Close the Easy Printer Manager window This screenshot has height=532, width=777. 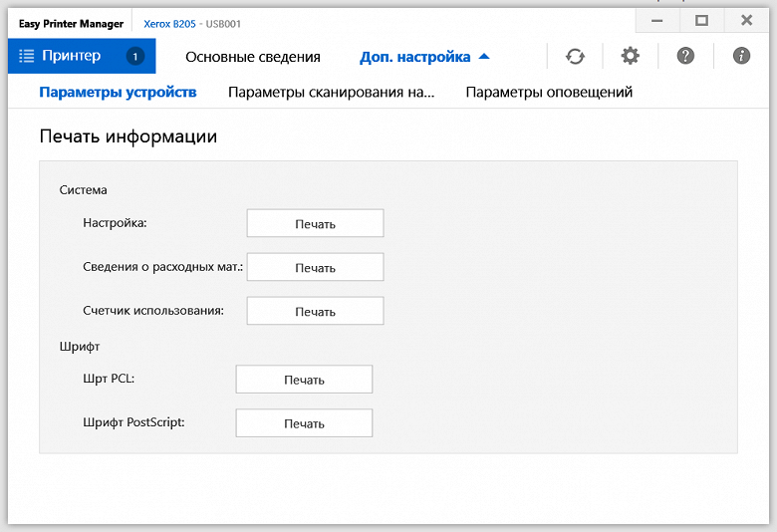tap(746, 20)
